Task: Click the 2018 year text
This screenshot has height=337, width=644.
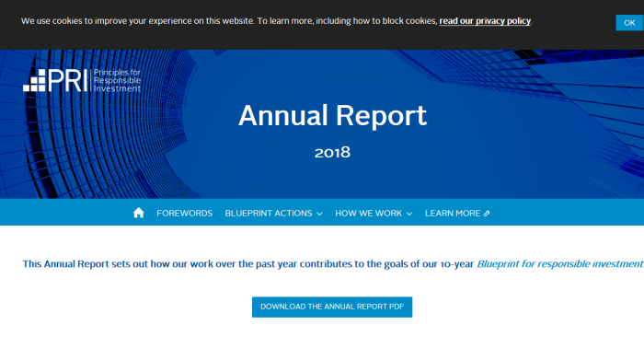Action: pyautogui.click(x=332, y=153)
